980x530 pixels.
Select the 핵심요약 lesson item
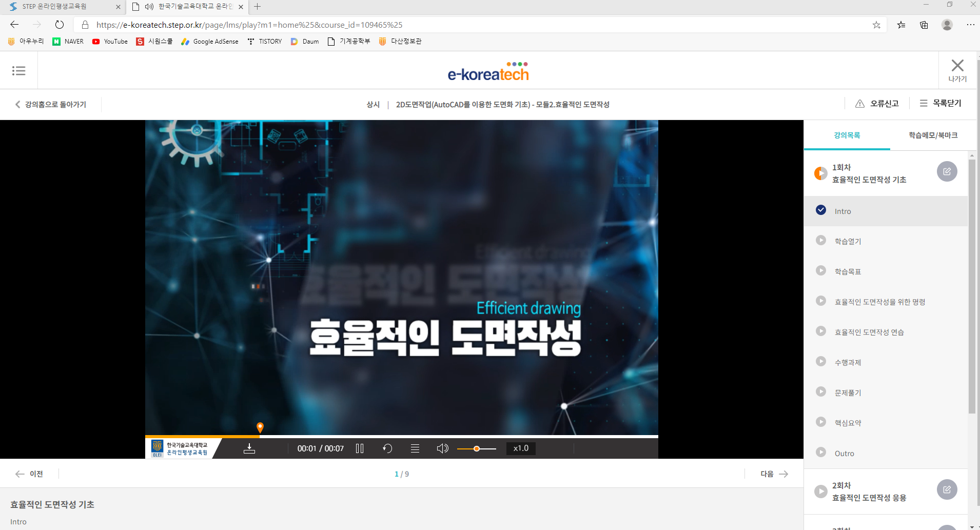click(886, 423)
